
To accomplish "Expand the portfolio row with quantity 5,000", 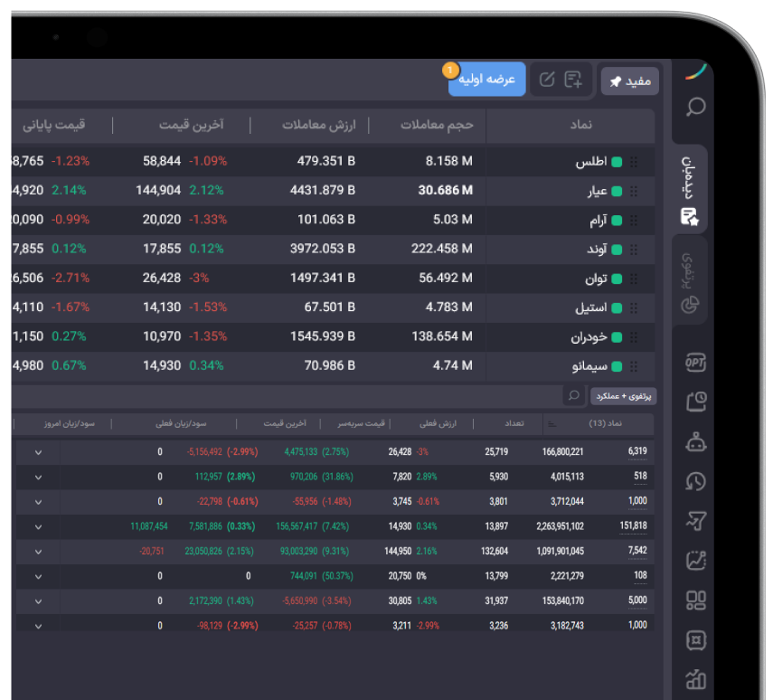I will (38, 601).
